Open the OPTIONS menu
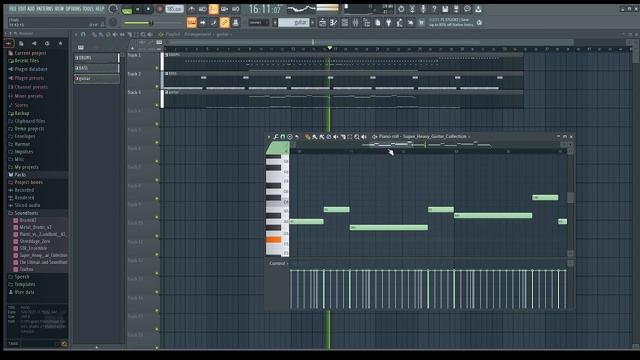 point(73,9)
